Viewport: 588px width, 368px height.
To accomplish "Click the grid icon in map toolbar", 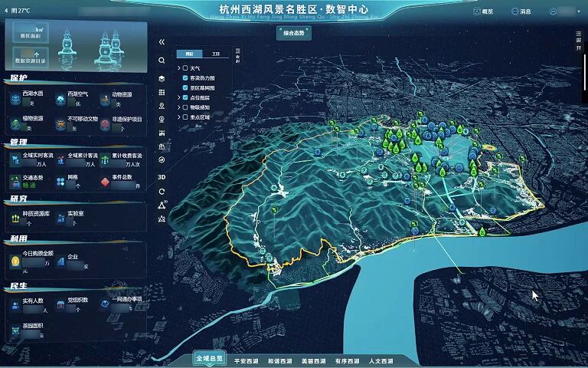I will 162,93.
